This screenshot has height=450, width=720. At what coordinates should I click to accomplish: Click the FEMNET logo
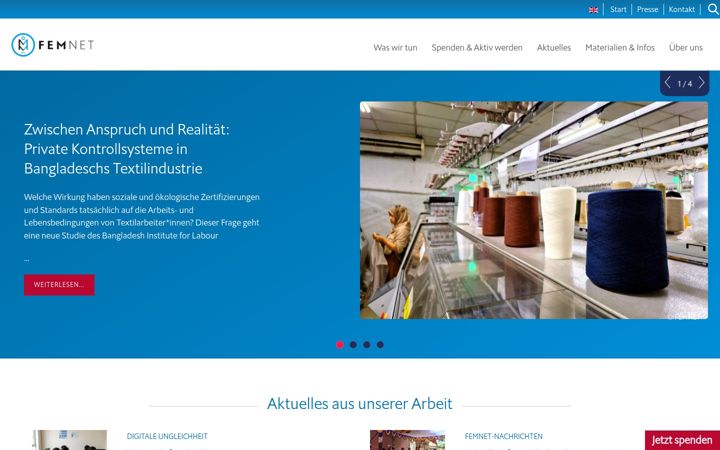coord(52,45)
